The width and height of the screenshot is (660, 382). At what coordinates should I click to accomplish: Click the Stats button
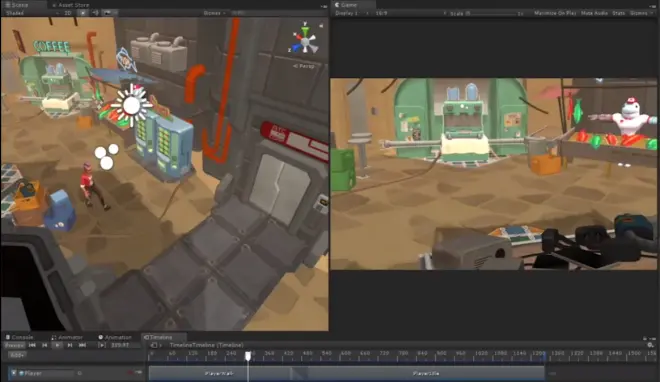click(618, 13)
